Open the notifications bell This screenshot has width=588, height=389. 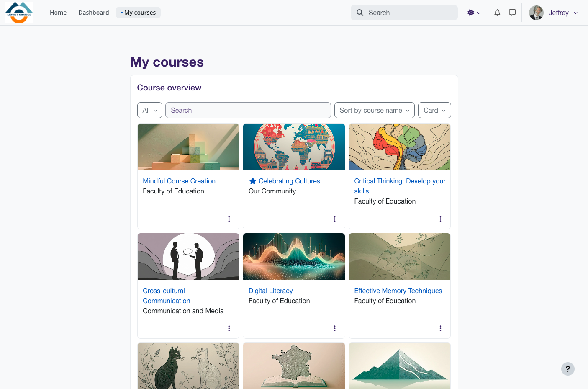tap(497, 13)
